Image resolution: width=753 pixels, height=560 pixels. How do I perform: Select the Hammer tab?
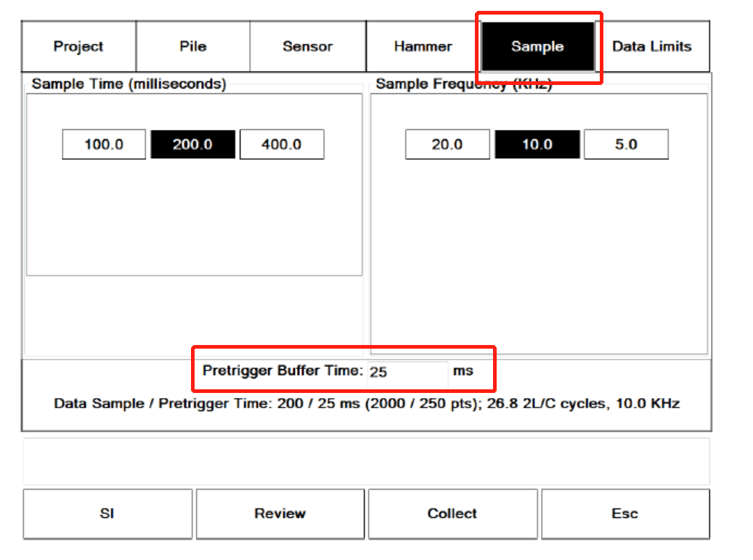pos(423,46)
